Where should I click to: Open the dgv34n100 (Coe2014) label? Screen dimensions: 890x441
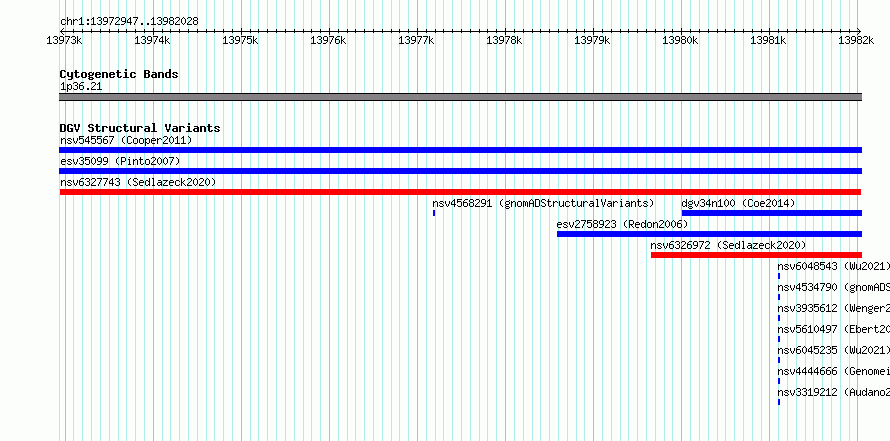pos(738,203)
